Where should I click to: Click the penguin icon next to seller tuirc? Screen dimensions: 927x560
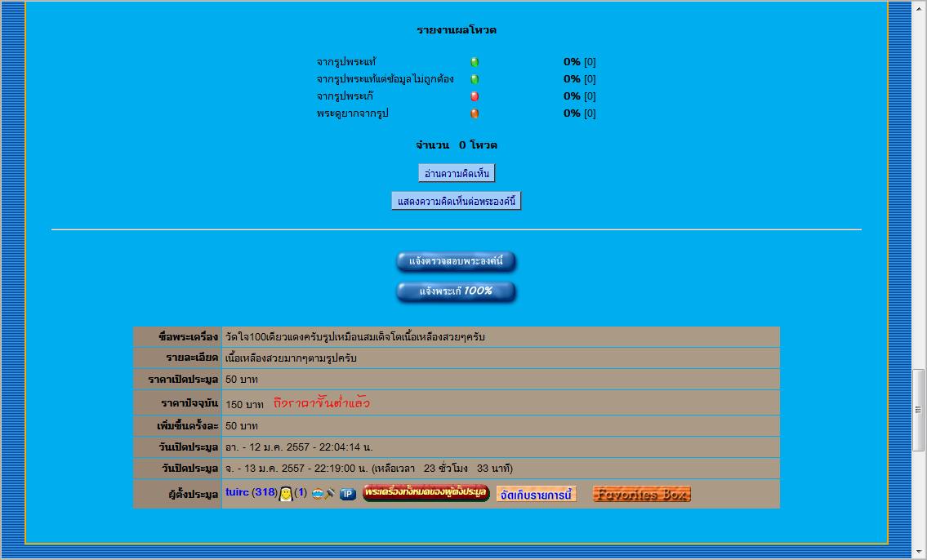(x=286, y=493)
